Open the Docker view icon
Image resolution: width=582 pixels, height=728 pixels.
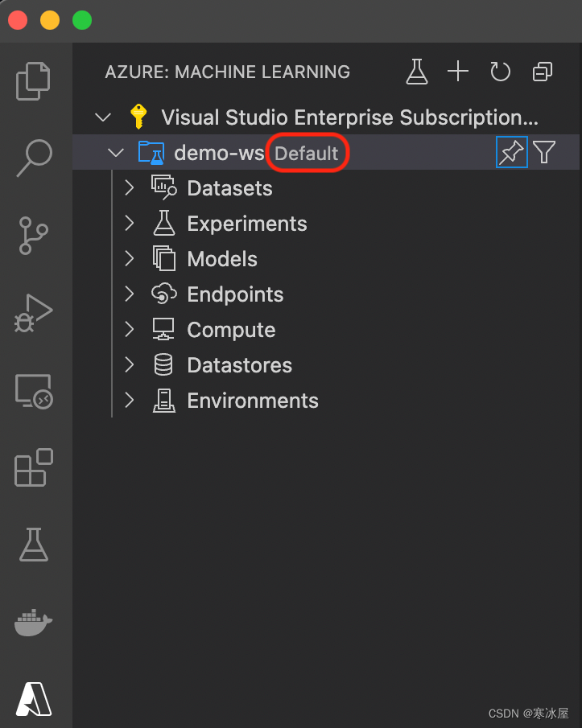34,622
